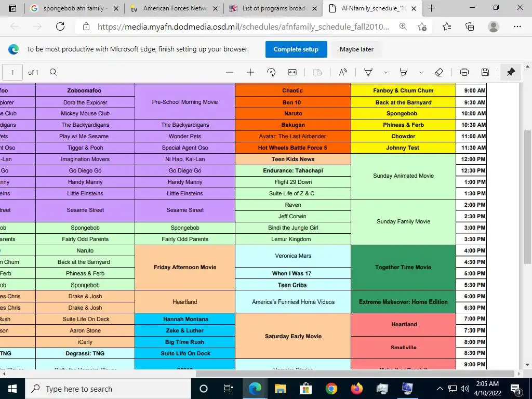Click the 'Pre-School Morning Movie' cell

185,102
